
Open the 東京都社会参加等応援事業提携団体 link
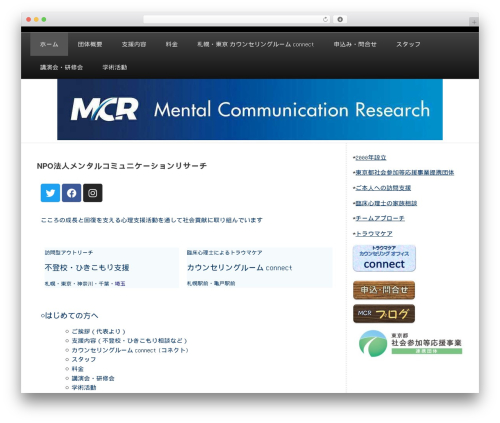[405, 172]
